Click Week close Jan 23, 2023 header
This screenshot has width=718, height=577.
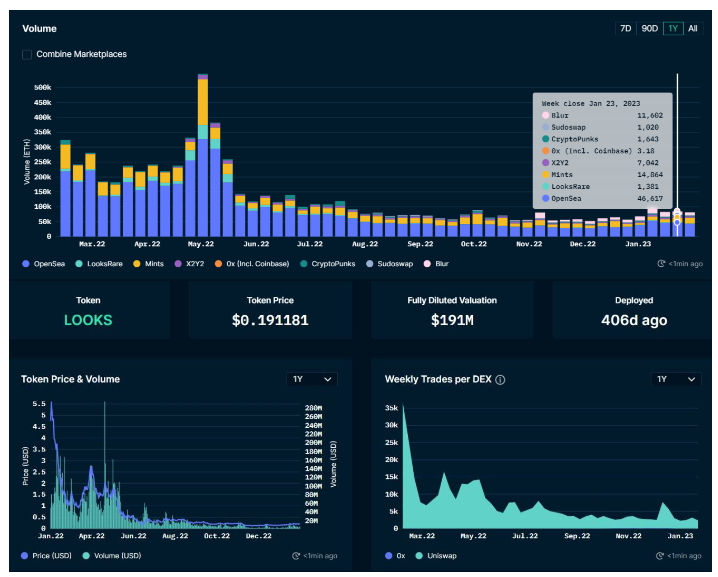click(x=591, y=103)
